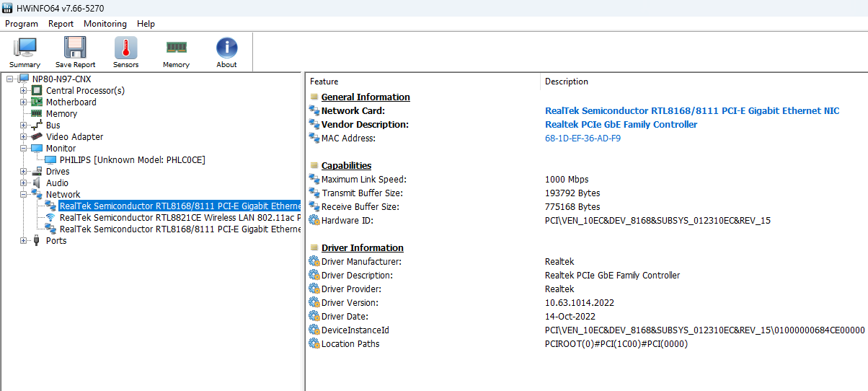Image resolution: width=868 pixels, height=391 pixels.
Task: Select PHILIPS [Unknown Model: PHLC0CE]
Action: pos(133,159)
